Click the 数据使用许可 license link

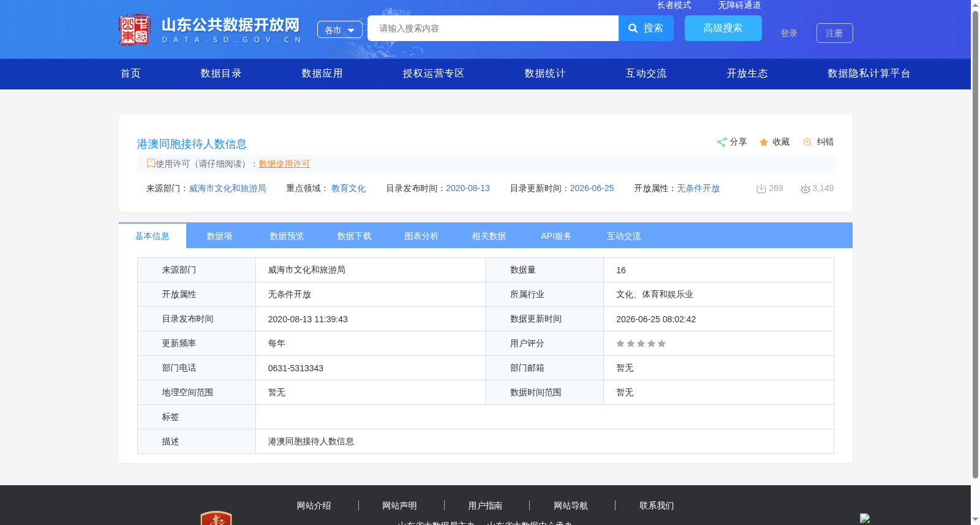point(284,164)
